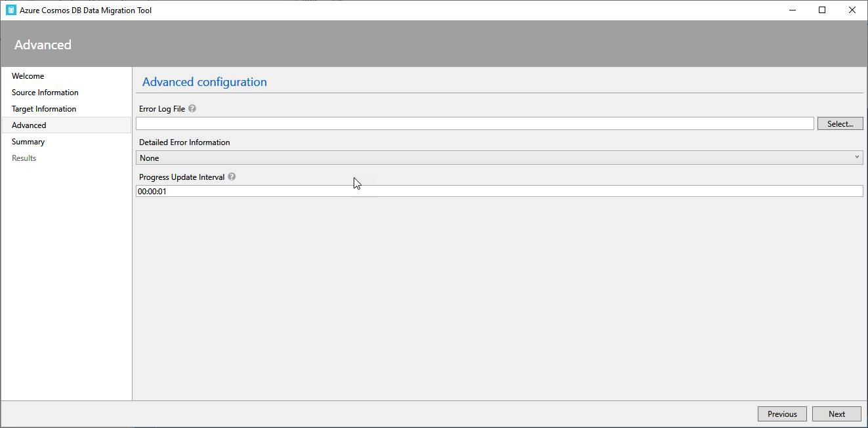The width and height of the screenshot is (868, 428).
Task: Select the Advanced step in sidebar
Action: (67, 125)
